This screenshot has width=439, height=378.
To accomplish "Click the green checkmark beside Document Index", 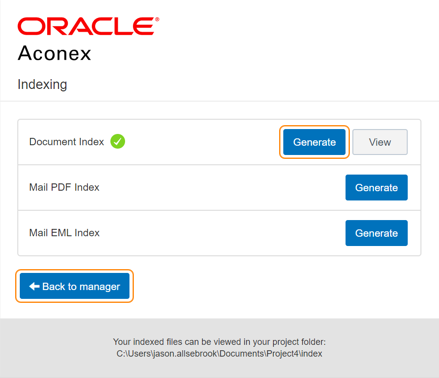I will 118,141.
